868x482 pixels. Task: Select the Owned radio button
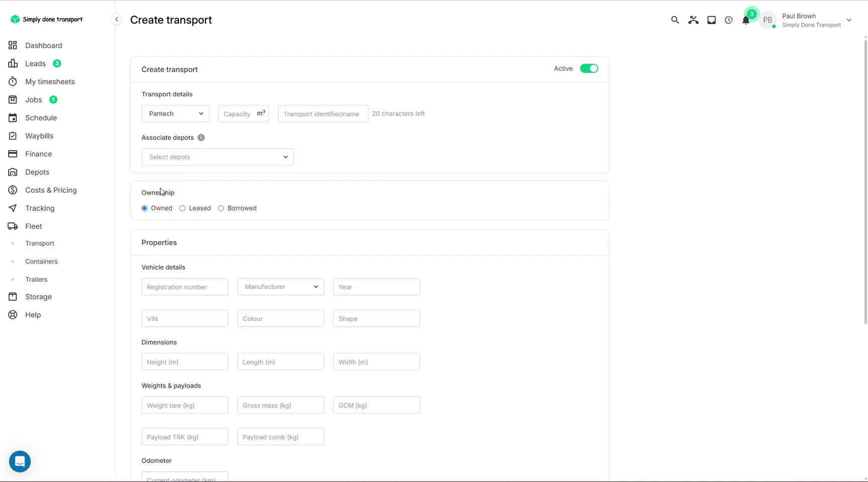click(145, 208)
